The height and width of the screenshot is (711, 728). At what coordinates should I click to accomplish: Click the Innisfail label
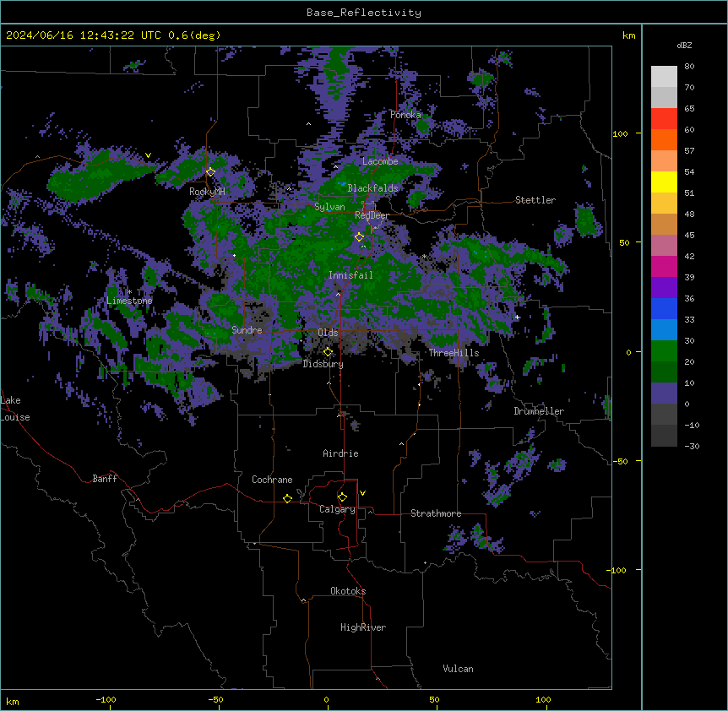[x=350, y=275]
